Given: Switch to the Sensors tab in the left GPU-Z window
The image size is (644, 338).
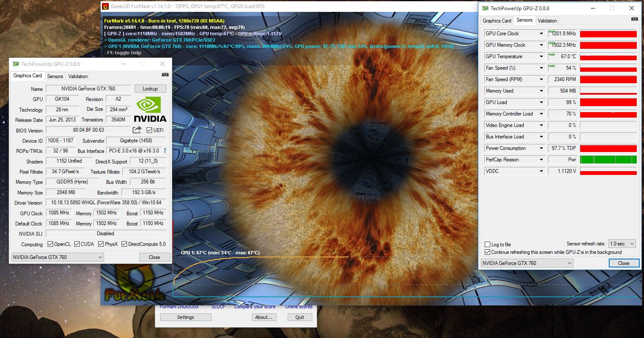Looking at the screenshot, I should 55,76.
